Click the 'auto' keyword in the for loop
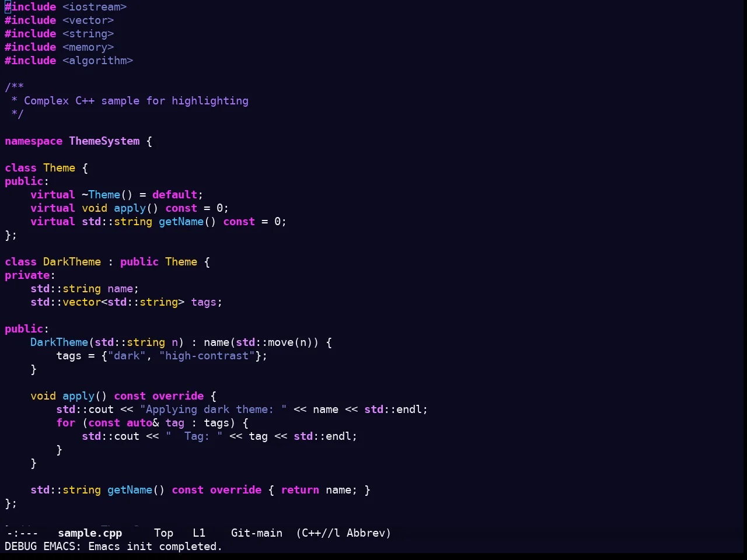The image size is (747, 560). coord(139,423)
